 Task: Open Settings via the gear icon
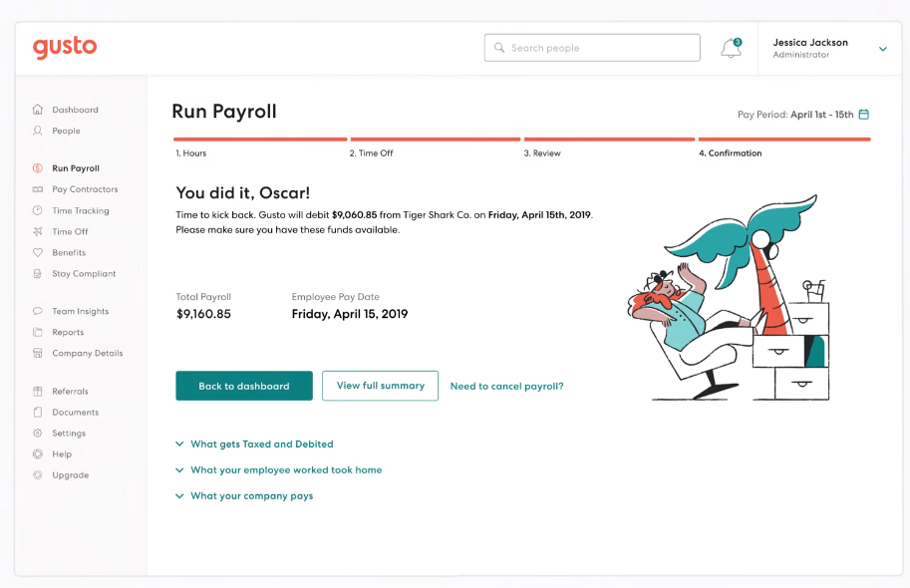[x=38, y=434]
